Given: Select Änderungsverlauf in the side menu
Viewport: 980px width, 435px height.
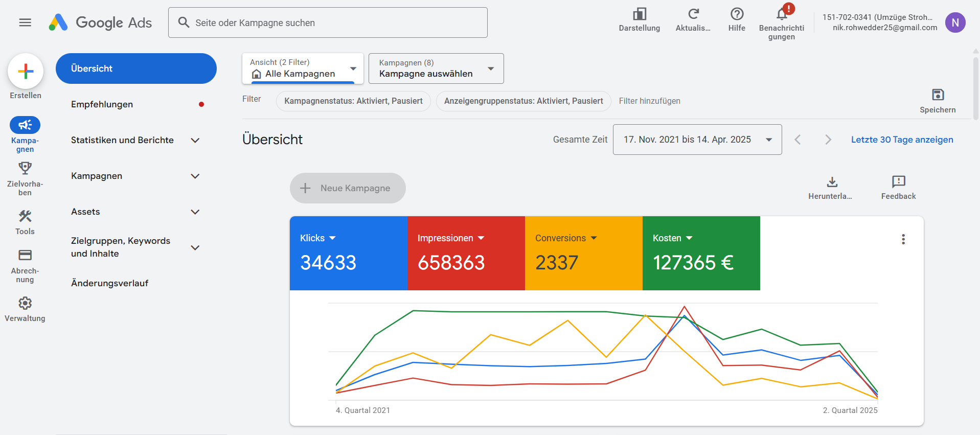Looking at the screenshot, I should tap(110, 283).
